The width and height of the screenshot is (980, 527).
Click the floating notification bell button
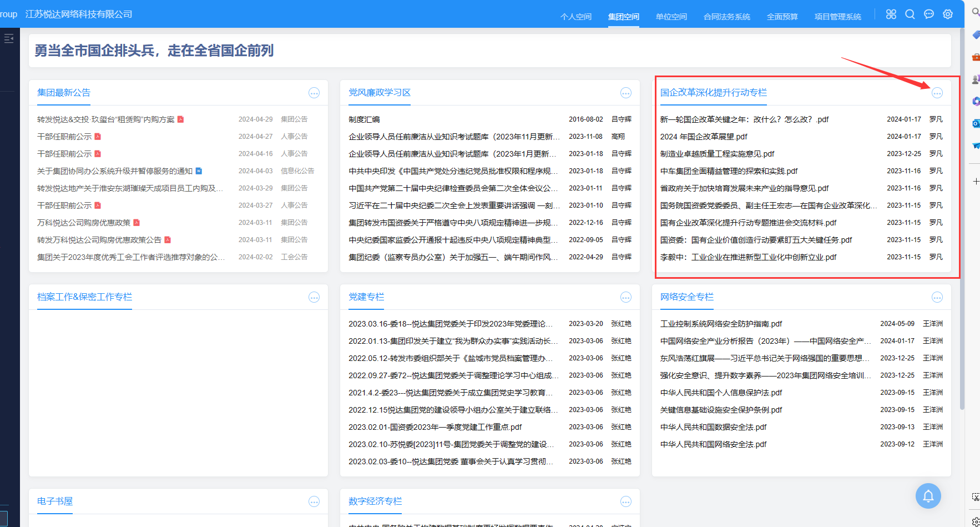(x=928, y=496)
